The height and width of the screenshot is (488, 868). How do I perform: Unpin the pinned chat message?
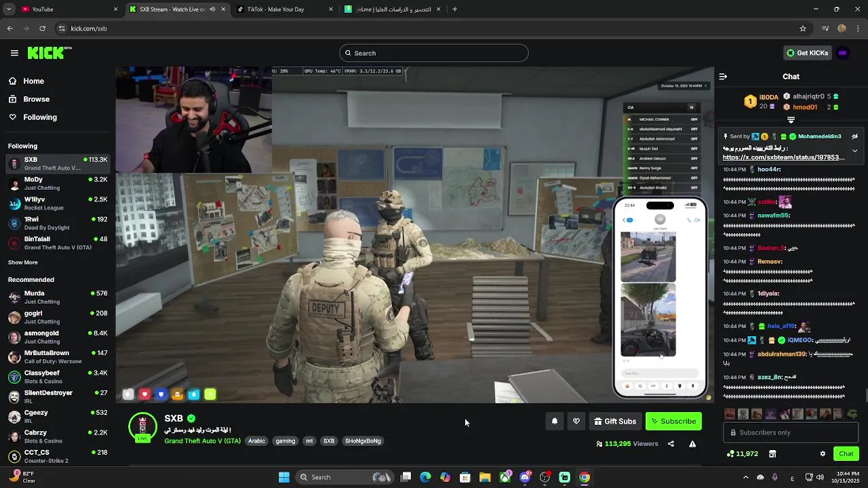pyautogui.click(x=854, y=136)
